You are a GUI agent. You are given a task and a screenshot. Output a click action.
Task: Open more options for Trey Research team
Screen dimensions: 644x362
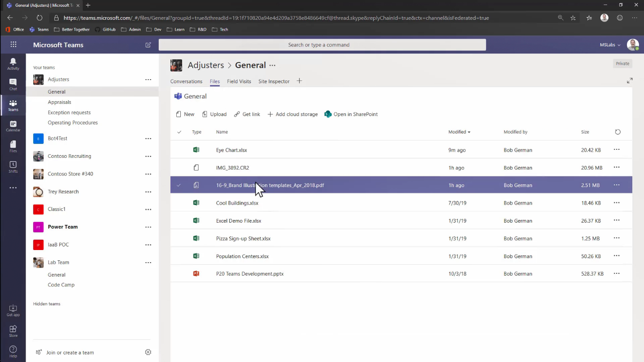148,192
